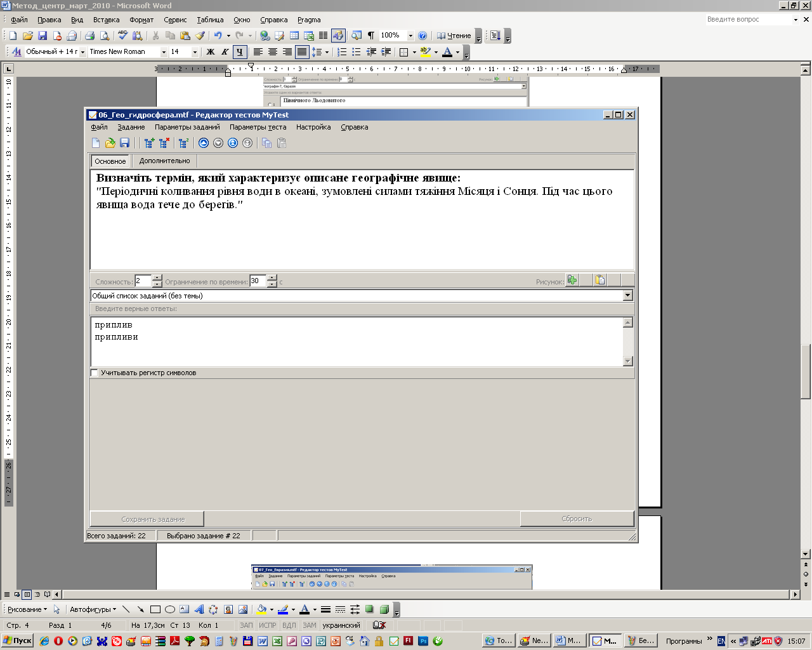This screenshot has height=650, width=812.
Task: Open Times New Roman font dropdown
Action: (x=164, y=52)
